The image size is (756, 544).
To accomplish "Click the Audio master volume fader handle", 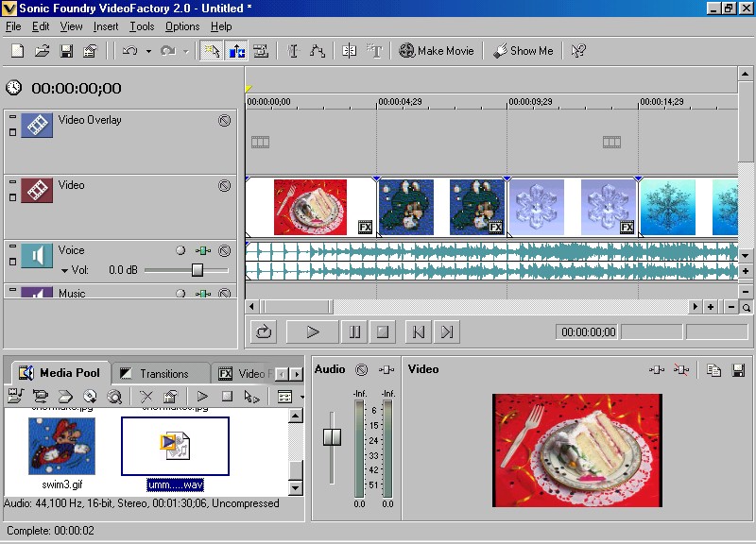I will click(332, 437).
